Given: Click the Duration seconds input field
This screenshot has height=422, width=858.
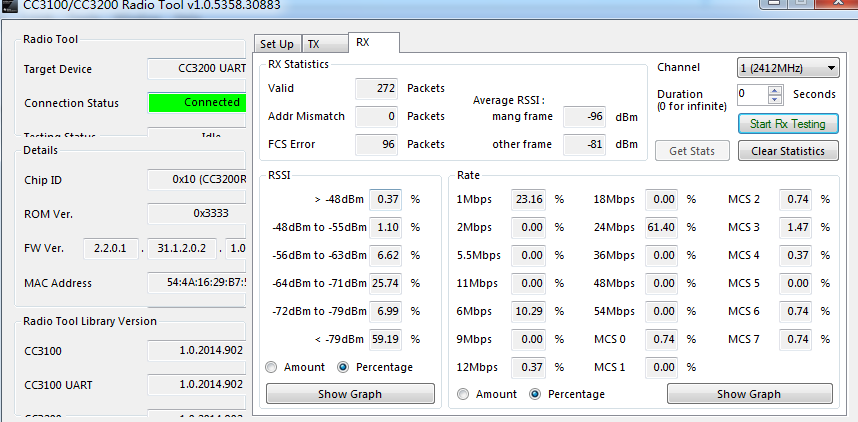Looking at the screenshot, I should (753, 94).
